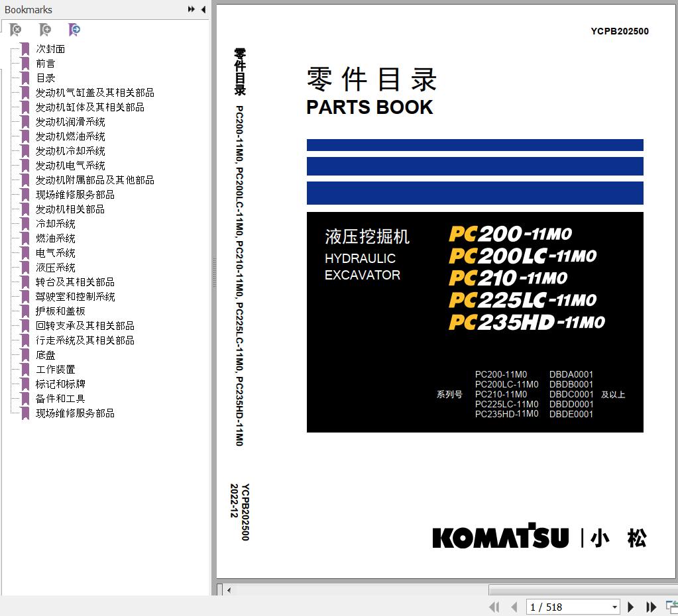
Task: Open bookmark 发动机气缸盖及其相关部品
Action: click(x=95, y=93)
